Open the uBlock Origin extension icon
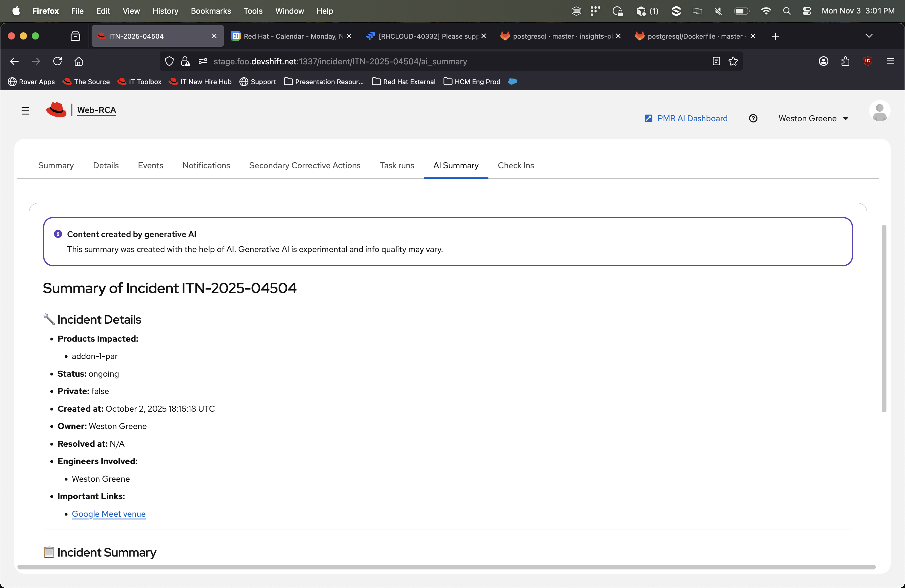Screen dimensions: 905x588 (868, 61)
